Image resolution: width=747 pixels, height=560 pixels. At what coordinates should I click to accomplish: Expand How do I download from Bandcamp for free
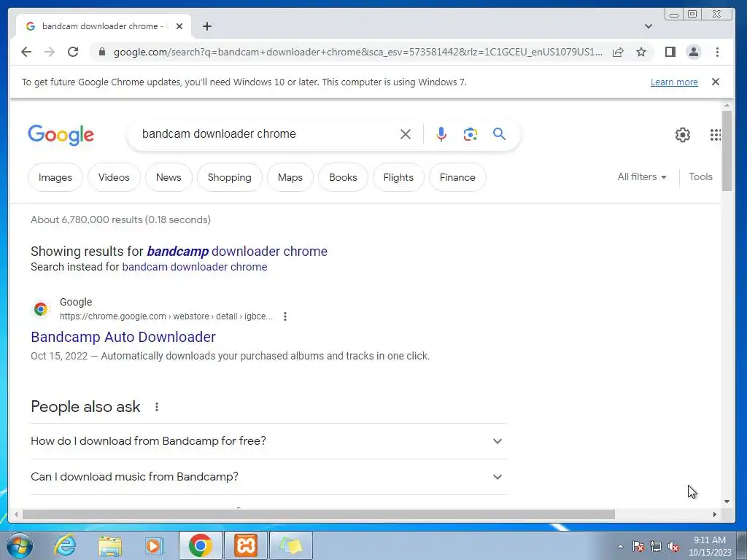268,441
